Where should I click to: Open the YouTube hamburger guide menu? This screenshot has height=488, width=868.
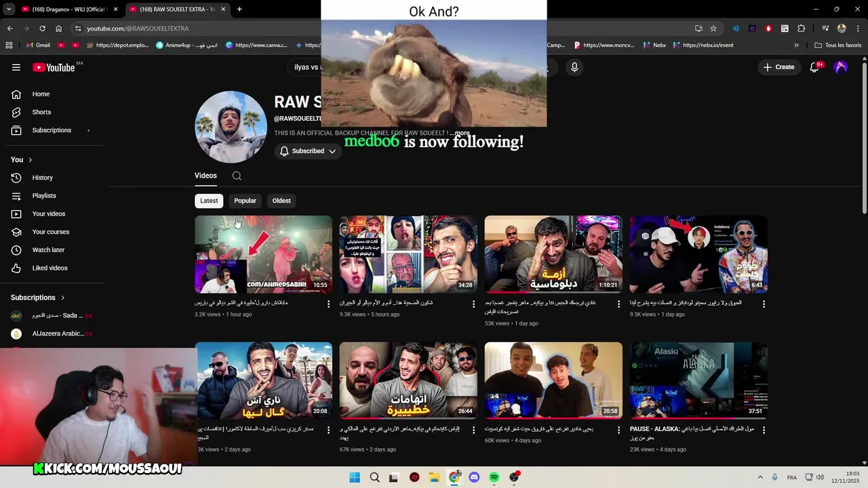coord(16,67)
